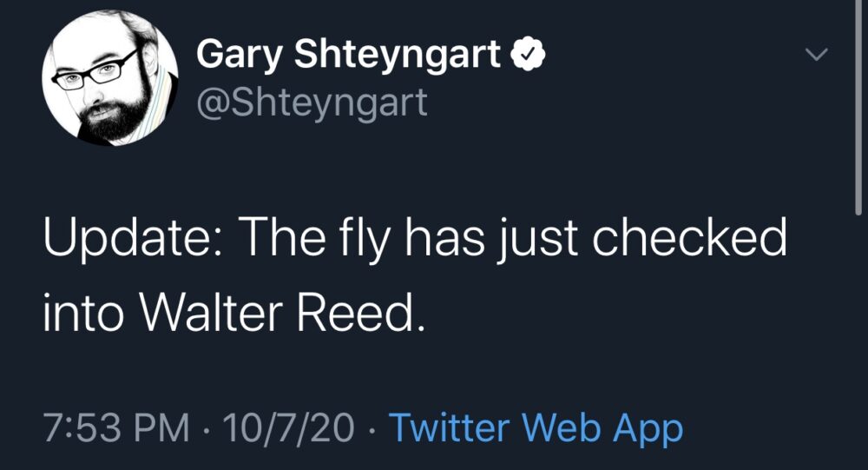Open the @Shteyngart handle link
Screen dimensions: 868x470
pyautogui.click(x=312, y=103)
